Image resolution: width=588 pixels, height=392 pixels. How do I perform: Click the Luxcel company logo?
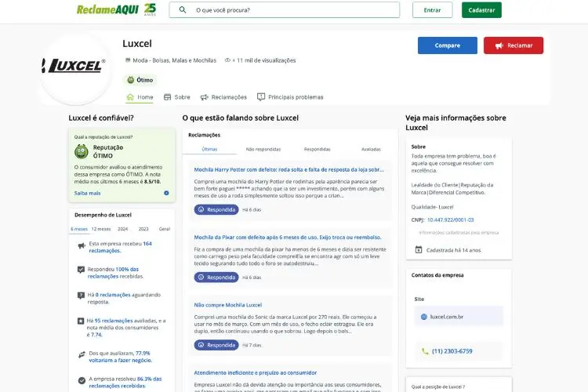tap(74, 67)
